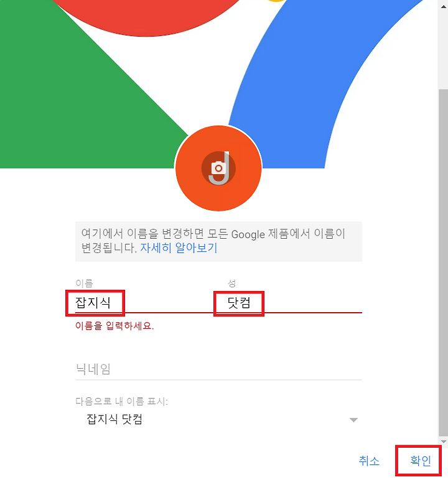Click the camera icon on profile photo
448x485 pixels.
[218, 169]
